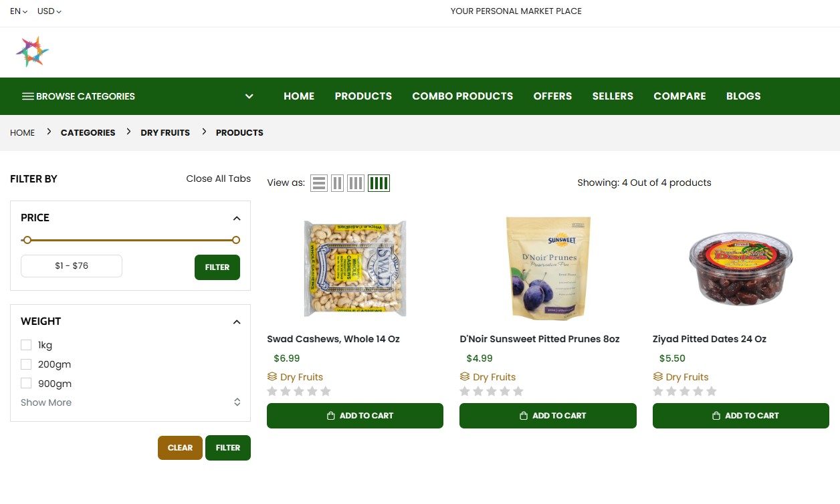Check the 1kg weight filter
The height and width of the screenshot is (504, 840).
click(x=26, y=345)
